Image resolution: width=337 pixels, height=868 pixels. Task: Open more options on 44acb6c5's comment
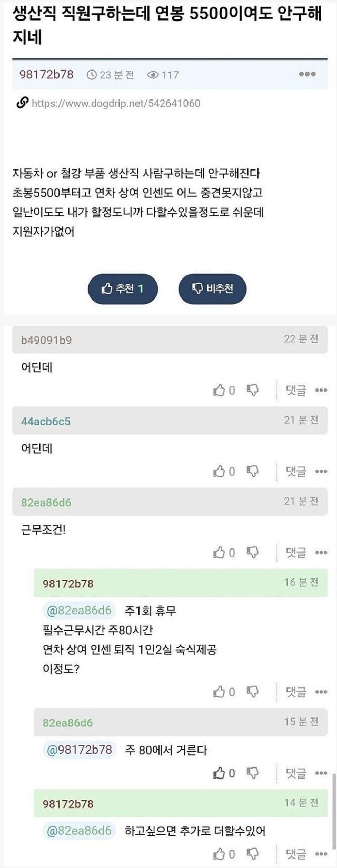321,472
